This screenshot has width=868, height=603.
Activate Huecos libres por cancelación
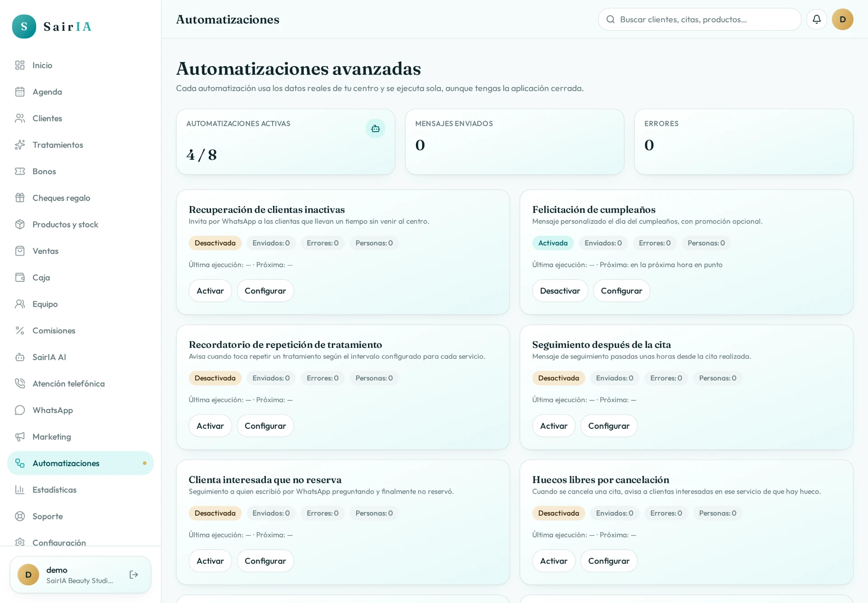pyautogui.click(x=553, y=561)
